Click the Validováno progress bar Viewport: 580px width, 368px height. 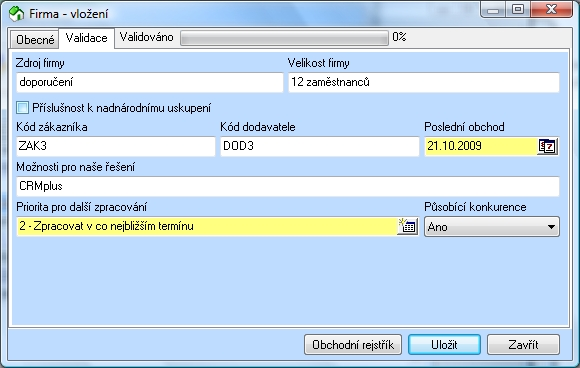coord(284,38)
